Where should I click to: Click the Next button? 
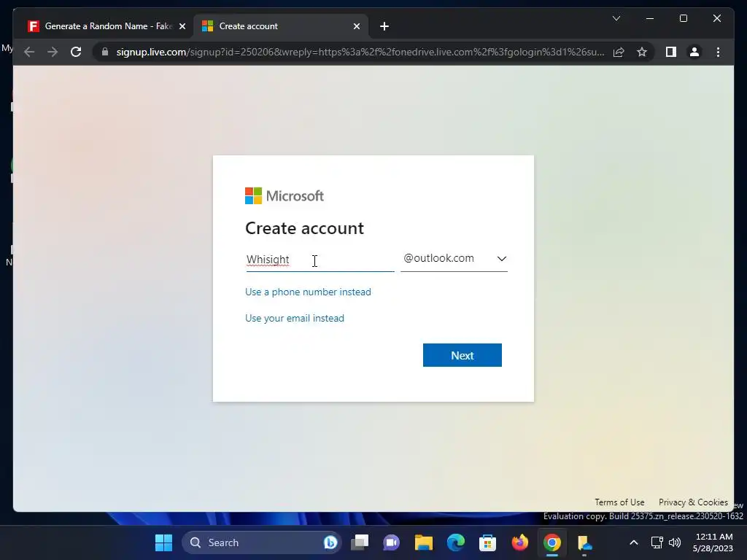click(x=462, y=355)
